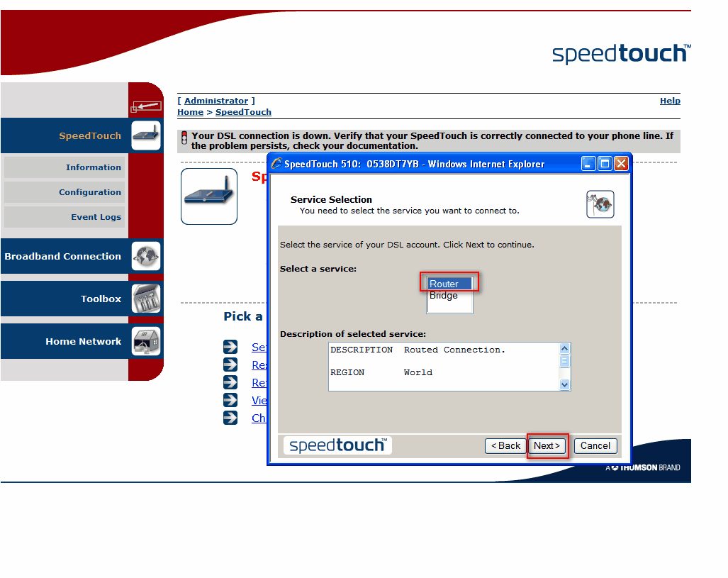Minimize the SpeedTouch 510 dialog window

[588, 164]
